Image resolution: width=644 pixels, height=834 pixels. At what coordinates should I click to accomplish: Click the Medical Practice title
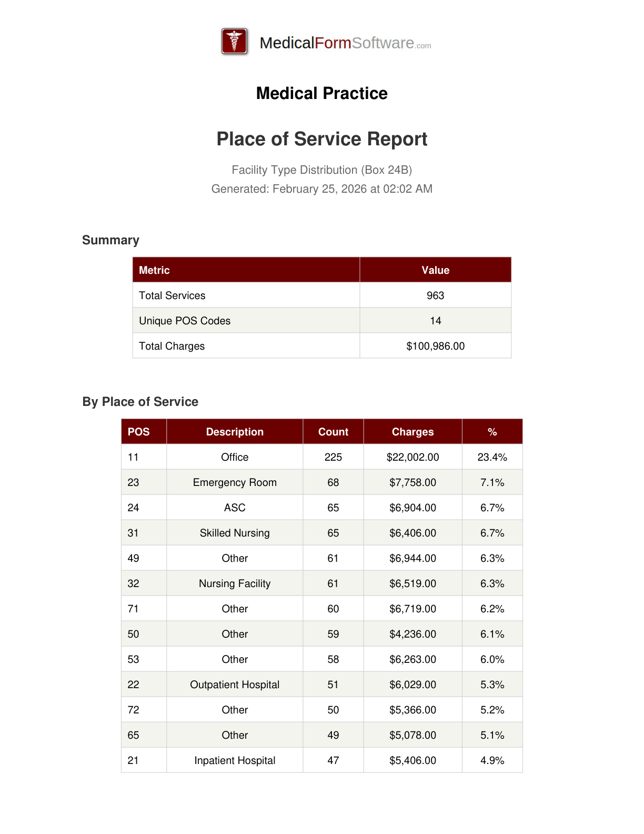(x=321, y=93)
